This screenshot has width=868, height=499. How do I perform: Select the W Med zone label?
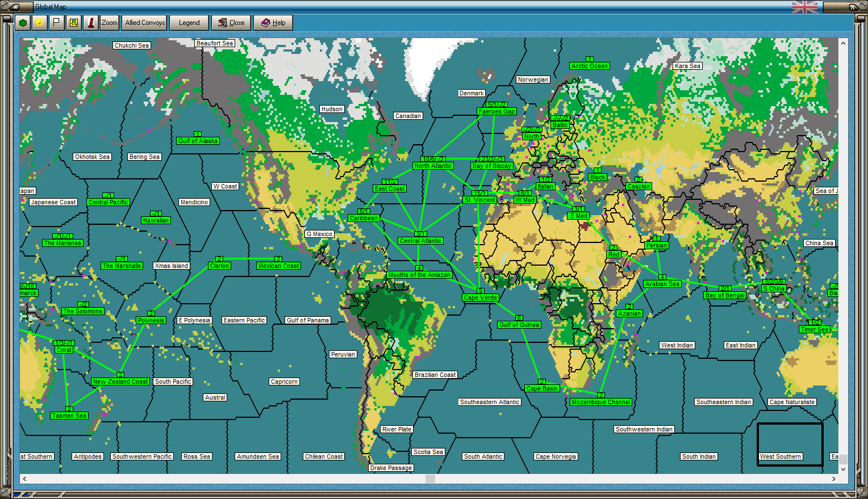pos(525,200)
